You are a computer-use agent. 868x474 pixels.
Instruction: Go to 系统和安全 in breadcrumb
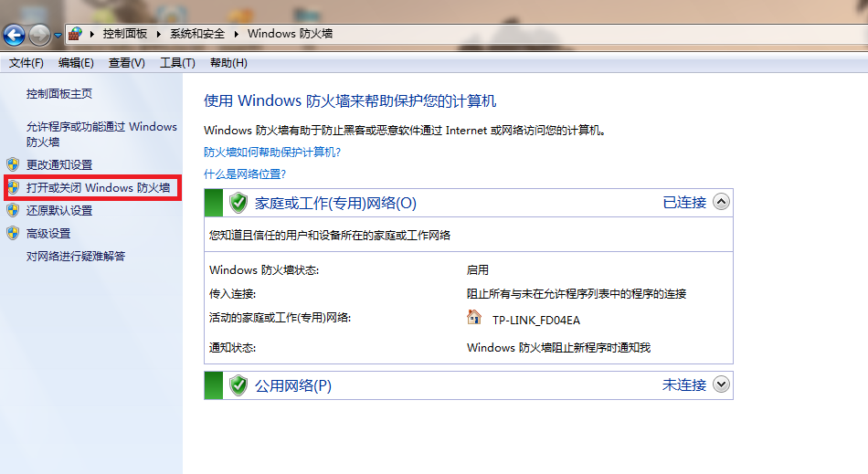click(197, 34)
